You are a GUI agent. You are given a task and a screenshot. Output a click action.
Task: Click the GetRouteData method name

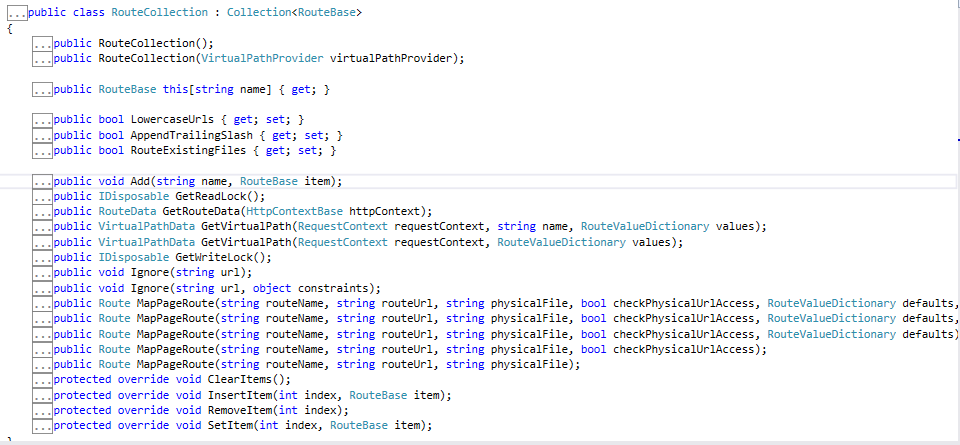point(201,212)
